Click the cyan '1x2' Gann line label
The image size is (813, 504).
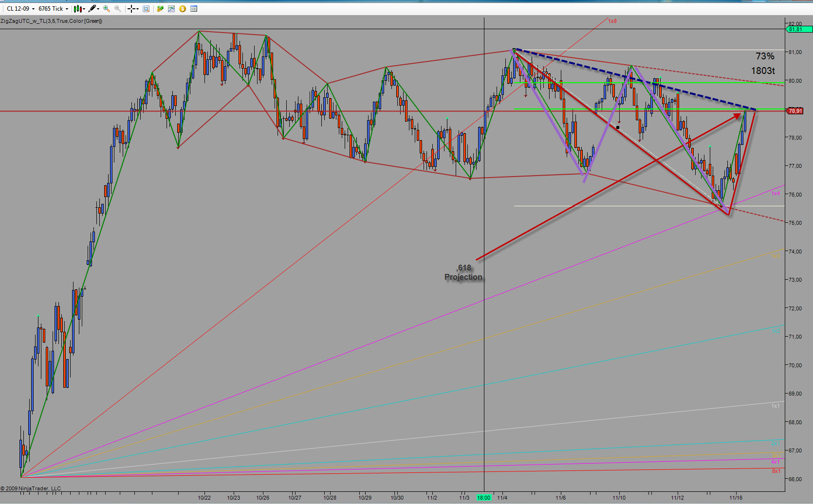tap(776, 331)
